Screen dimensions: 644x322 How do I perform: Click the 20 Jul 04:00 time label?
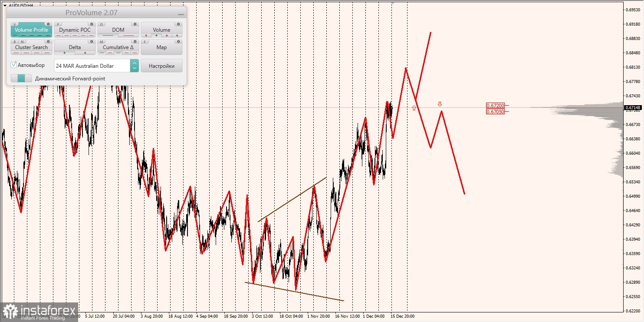click(x=124, y=316)
